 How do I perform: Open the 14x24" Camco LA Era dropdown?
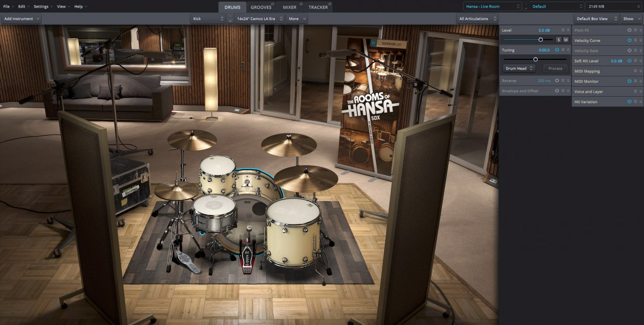259,19
